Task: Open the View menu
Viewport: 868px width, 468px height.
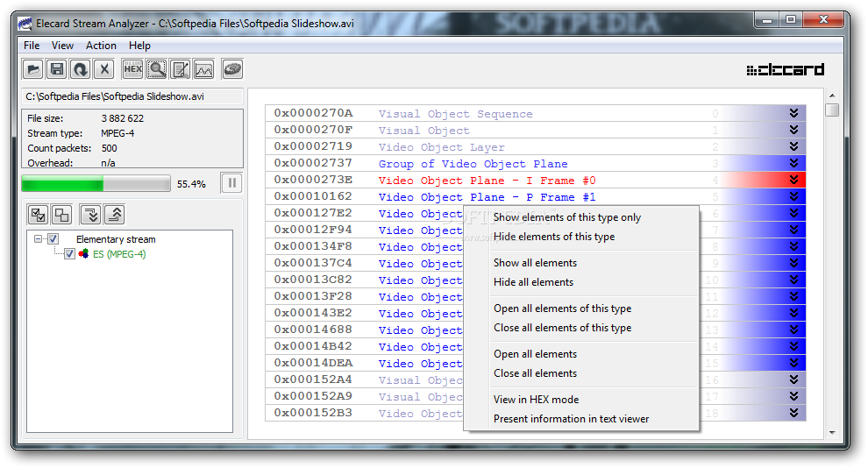Action: [62, 46]
